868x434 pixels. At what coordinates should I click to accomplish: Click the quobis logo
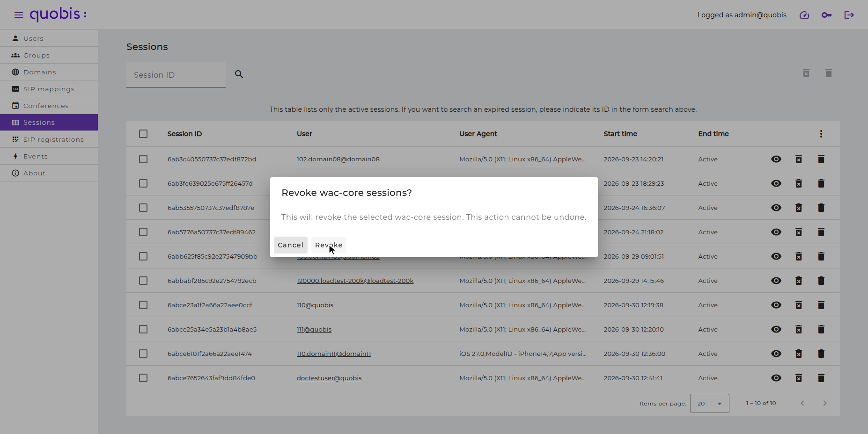click(58, 14)
